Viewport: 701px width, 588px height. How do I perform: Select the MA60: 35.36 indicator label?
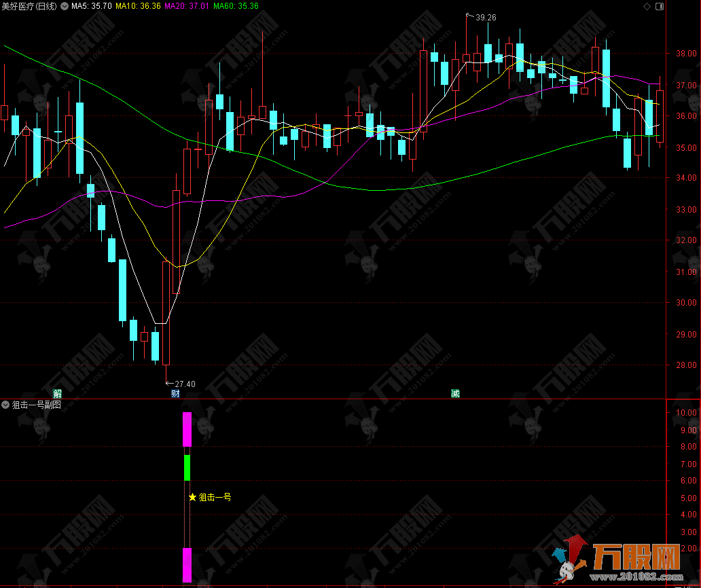(236, 6)
